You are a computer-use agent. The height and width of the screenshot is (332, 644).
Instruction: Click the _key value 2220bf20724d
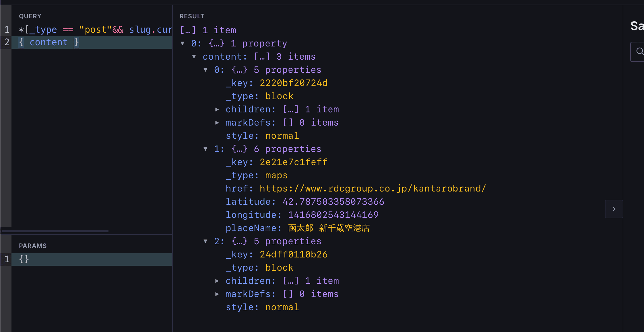294,83
